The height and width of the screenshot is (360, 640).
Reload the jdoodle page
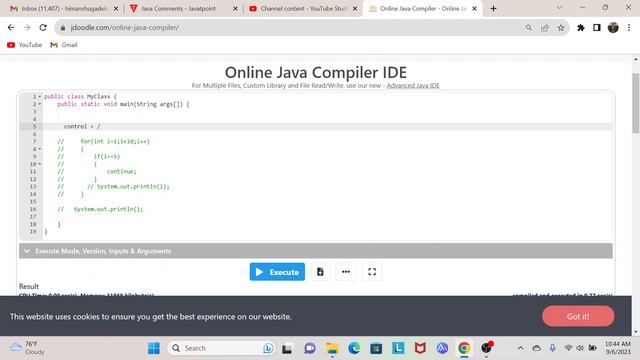click(43, 27)
